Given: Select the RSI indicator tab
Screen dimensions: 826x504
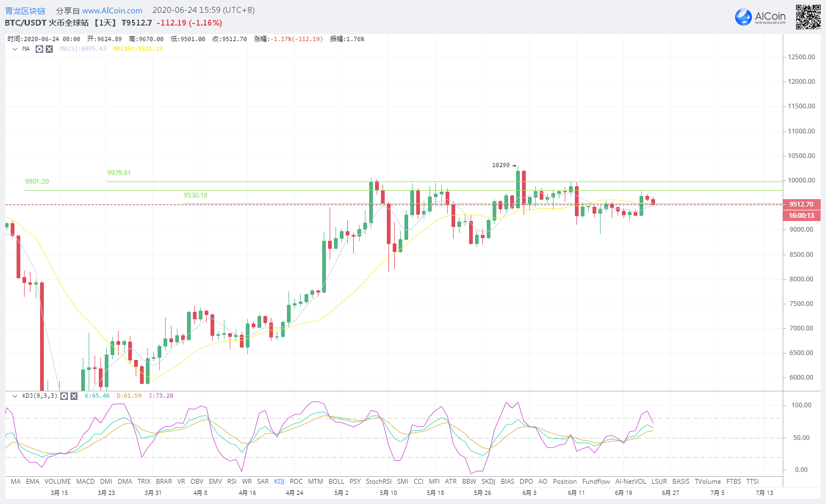Looking at the screenshot, I should [x=232, y=482].
